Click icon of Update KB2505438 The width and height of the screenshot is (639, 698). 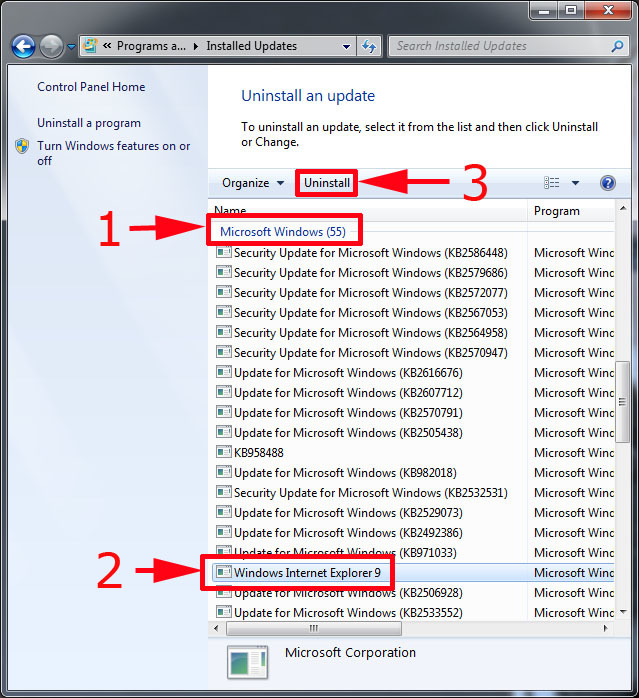[x=224, y=432]
